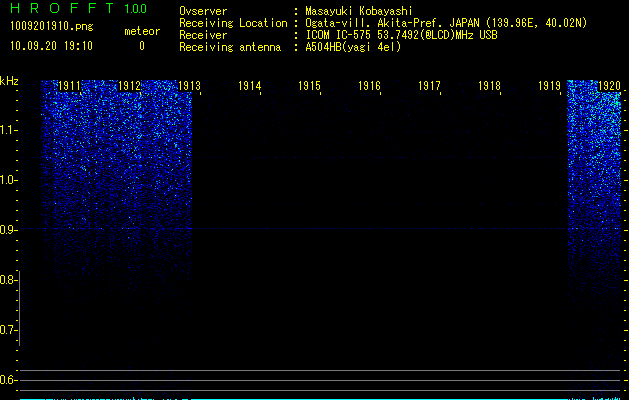Viewport: 629px width, 400px height.
Task: Click the 1916 time marker
Action: point(369,86)
